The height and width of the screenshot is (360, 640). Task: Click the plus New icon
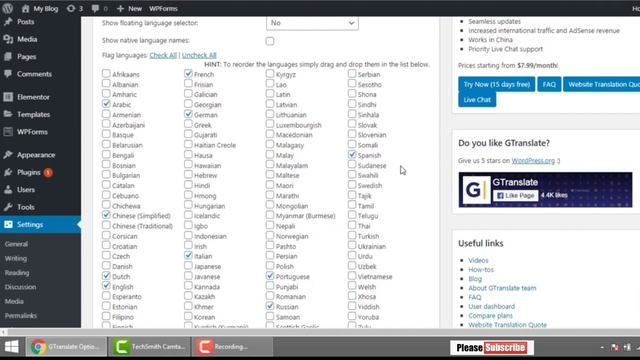point(120,8)
